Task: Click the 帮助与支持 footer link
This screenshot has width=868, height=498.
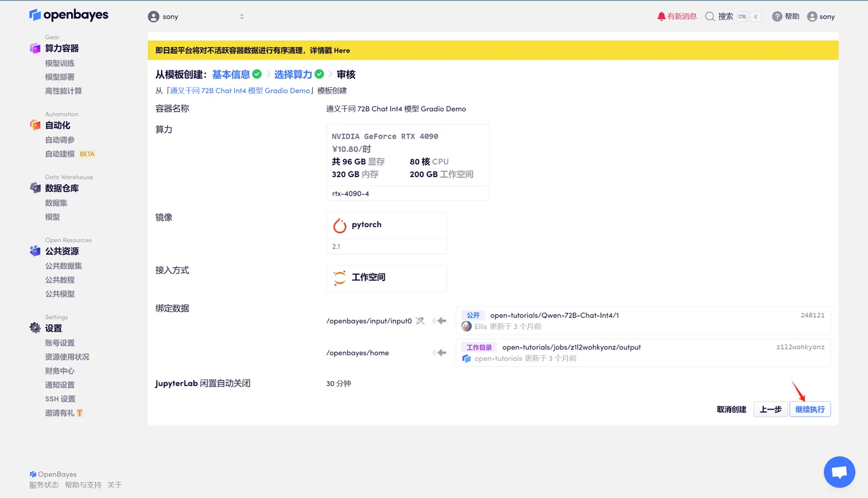Action: [83, 485]
